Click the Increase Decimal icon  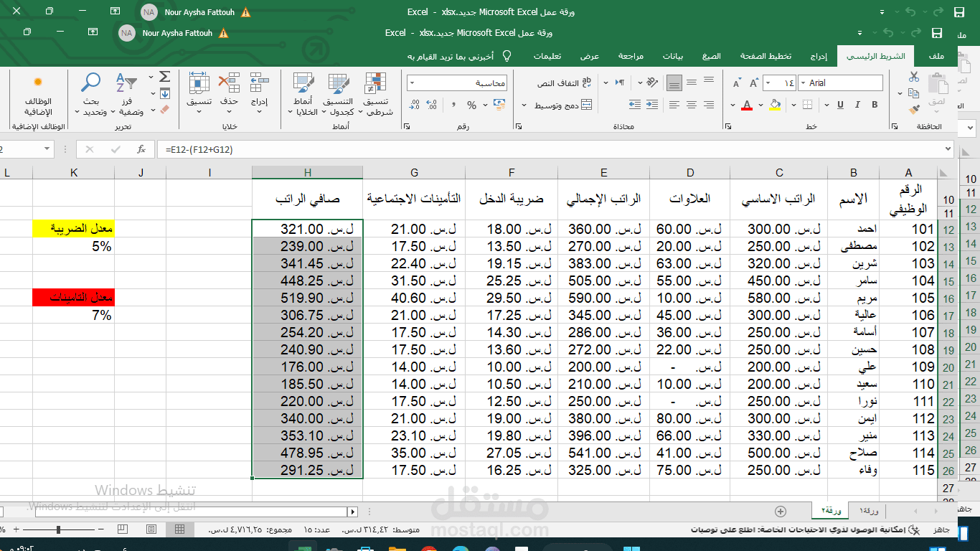431,105
